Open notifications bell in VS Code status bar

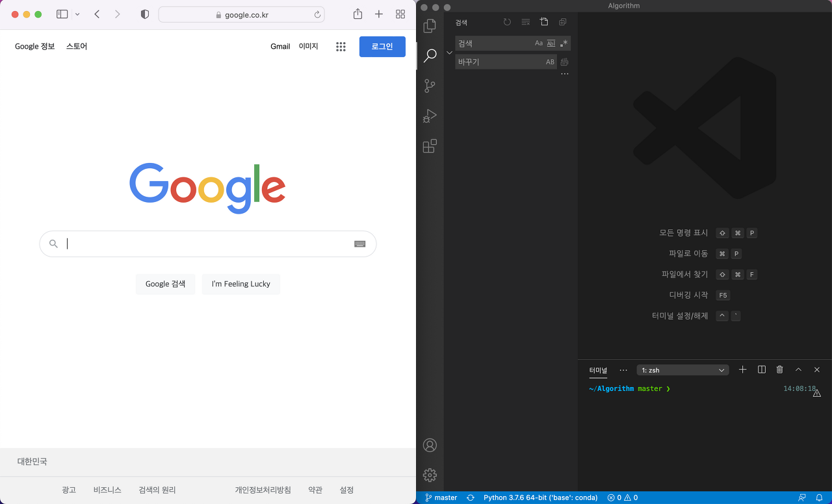[x=820, y=498]
